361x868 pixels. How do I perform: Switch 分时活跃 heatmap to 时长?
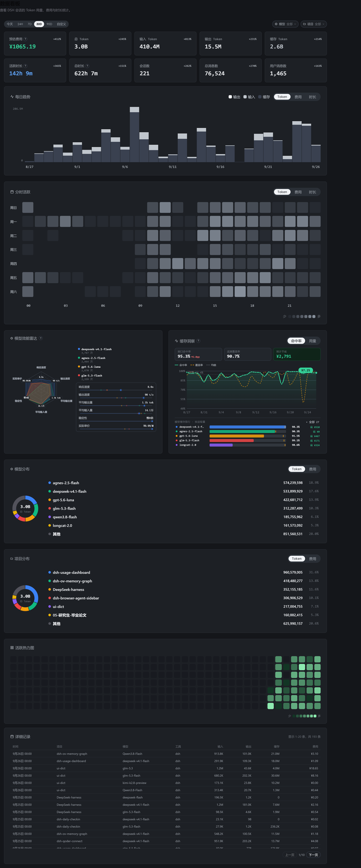[x=312, y=192]
